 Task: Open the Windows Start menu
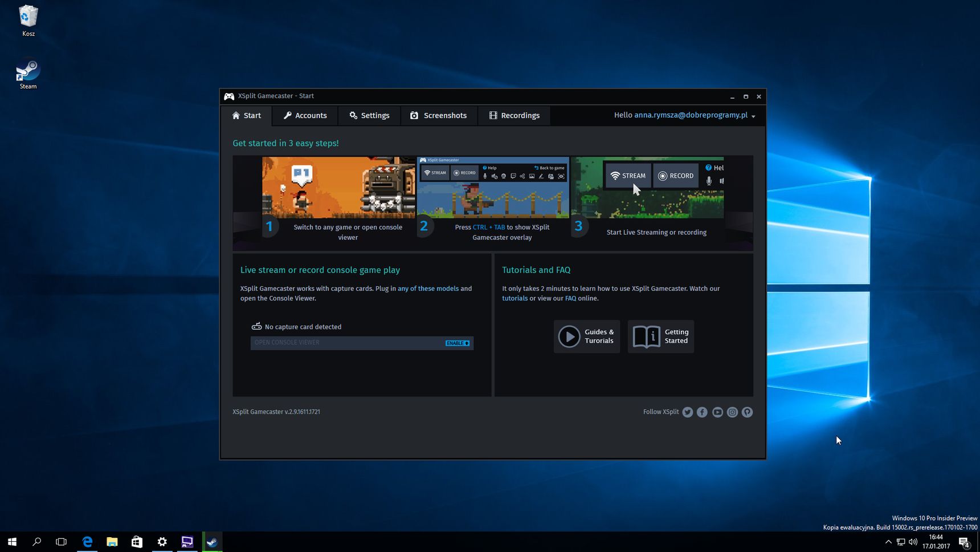tap(12, 542)
